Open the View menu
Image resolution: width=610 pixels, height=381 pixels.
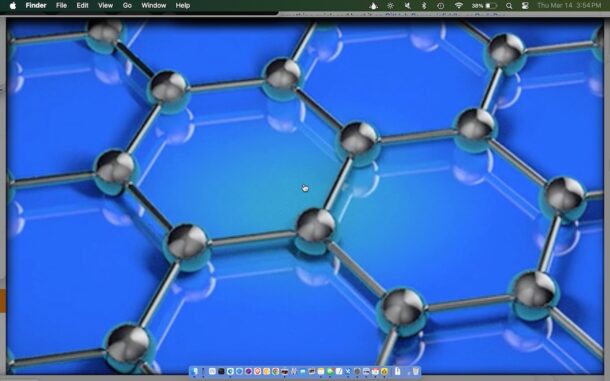[x=105, y=5]
